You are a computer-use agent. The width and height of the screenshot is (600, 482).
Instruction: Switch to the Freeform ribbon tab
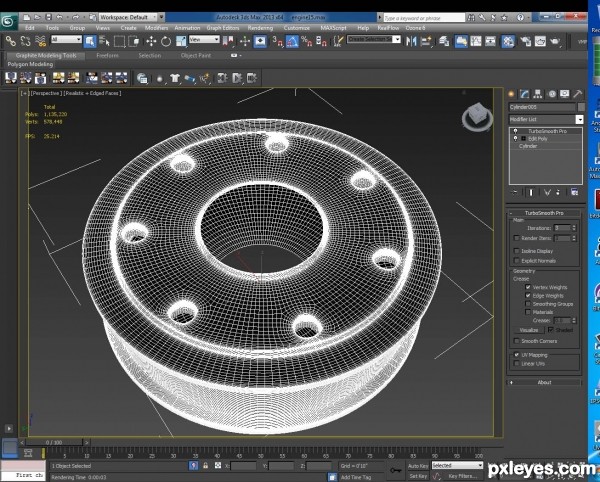108,55
